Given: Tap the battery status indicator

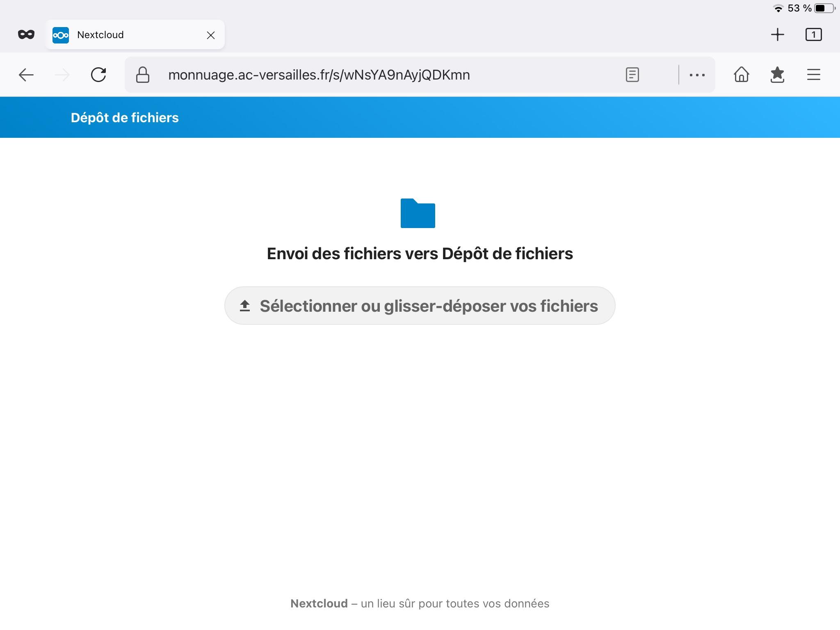Looking at the screenshot, I should (824, 8).
